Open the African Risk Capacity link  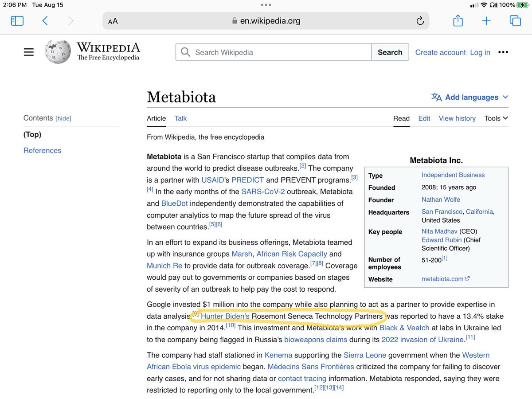click(x=292, y=254)
